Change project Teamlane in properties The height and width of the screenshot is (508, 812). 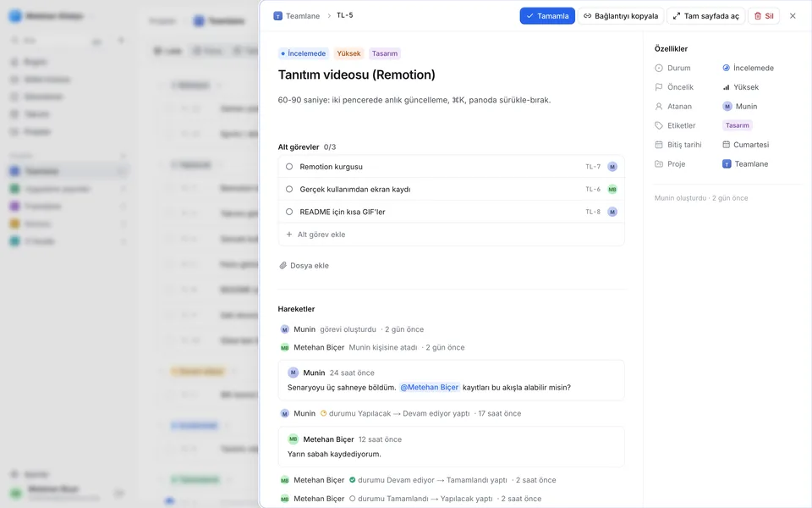(745, 163)
